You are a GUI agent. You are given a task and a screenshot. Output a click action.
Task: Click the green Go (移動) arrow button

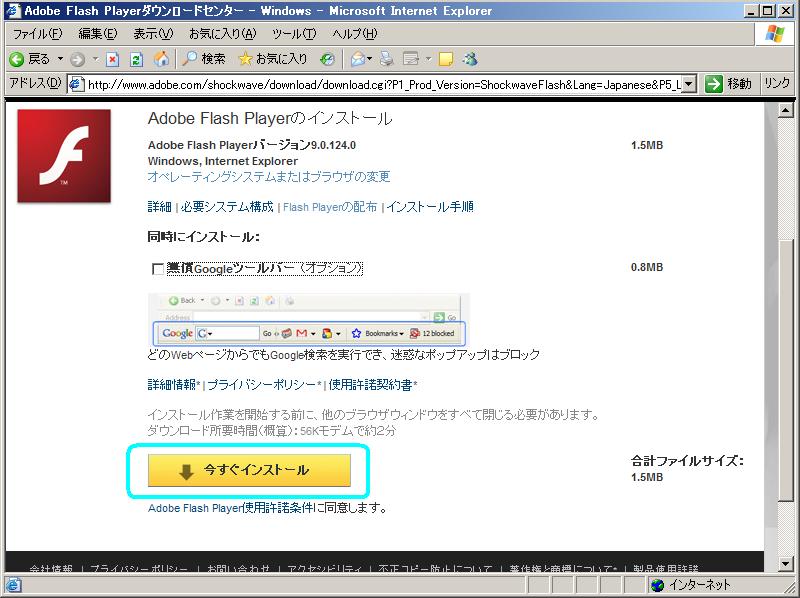tap(729, 84)
